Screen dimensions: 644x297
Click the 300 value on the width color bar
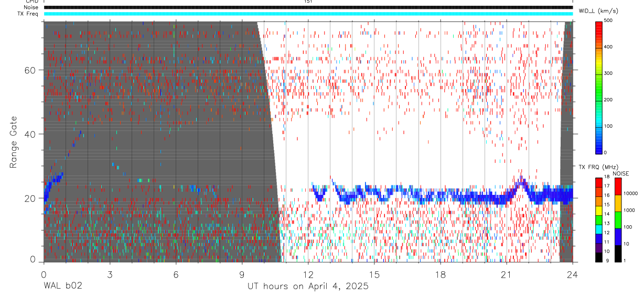pyautogui.click(x=608, y=73)
